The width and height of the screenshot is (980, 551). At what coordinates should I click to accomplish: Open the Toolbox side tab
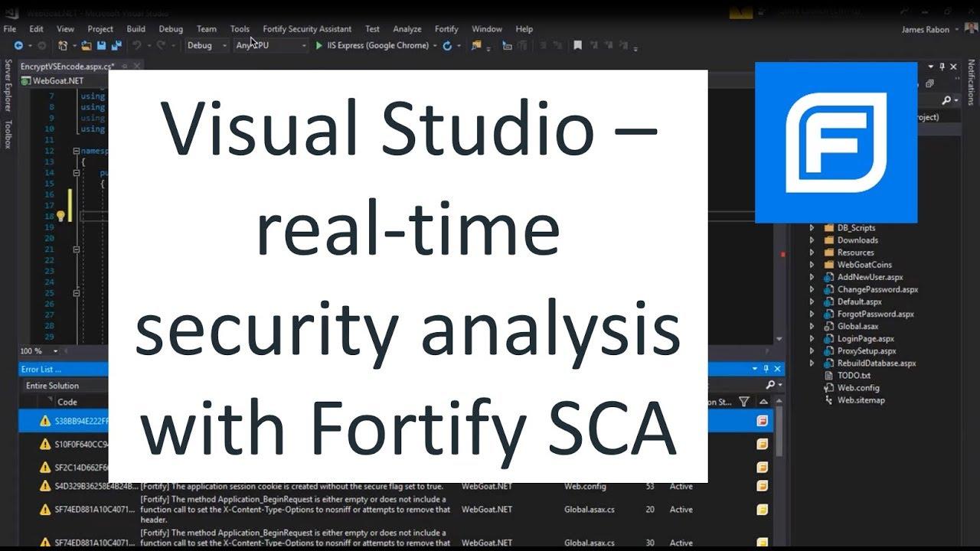tap(8, 134)
